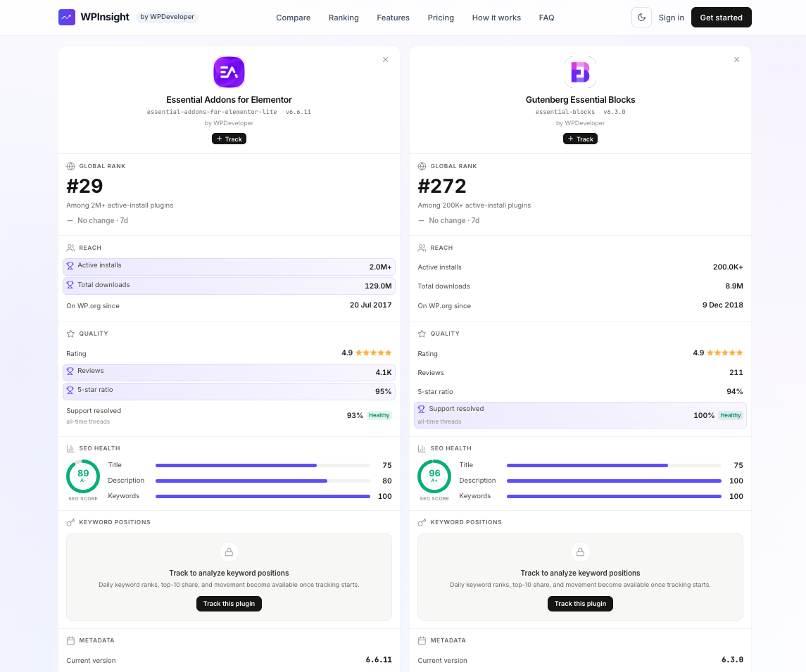Click Essential Addons Title SEO bar at 75
806x672 pixels.
coord(263,465)
